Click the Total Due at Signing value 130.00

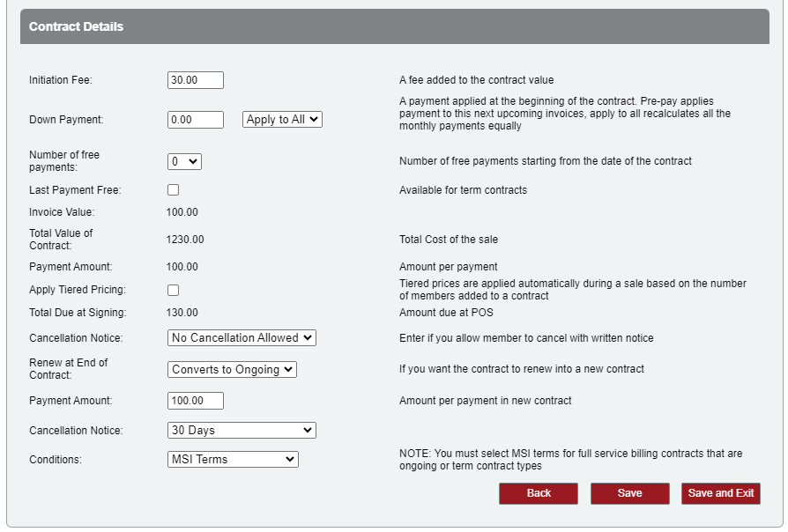(182, 313)
